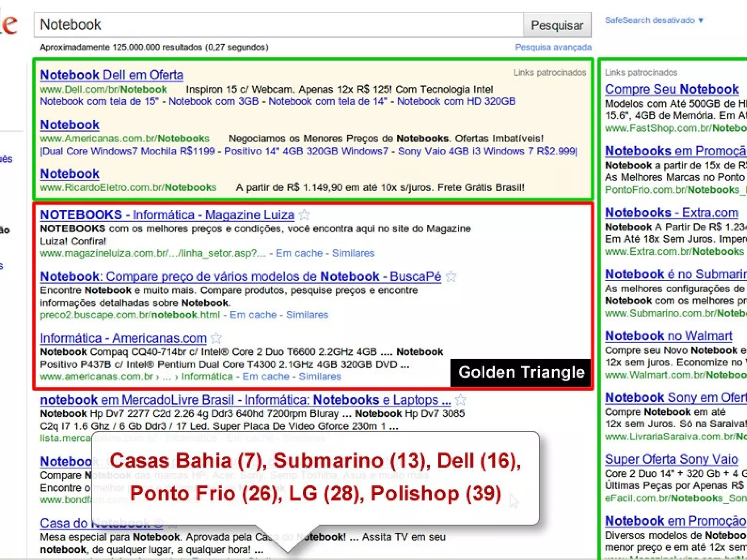Viewport: 747px width, 560px height.
Task: Star the MercadoLivre Brasil notebook result
Action: [x=461, y=400]
